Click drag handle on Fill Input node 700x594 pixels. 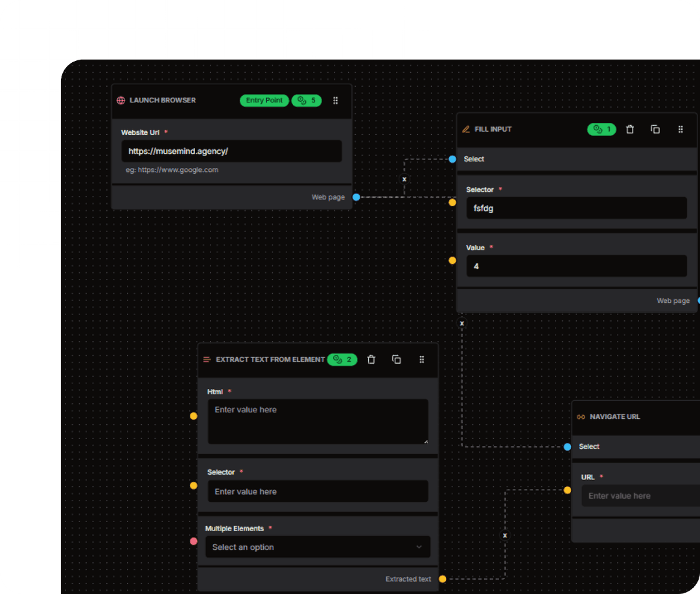681,130
